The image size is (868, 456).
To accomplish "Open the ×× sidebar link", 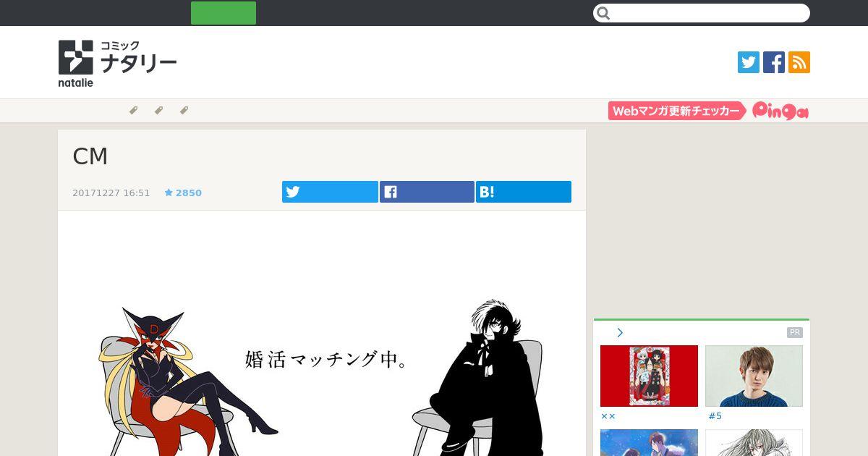I will (608, 416).
